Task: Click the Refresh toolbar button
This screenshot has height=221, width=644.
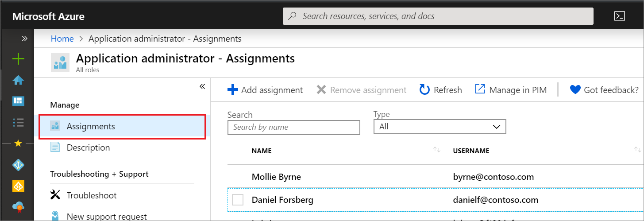Action: coord(440,90)
